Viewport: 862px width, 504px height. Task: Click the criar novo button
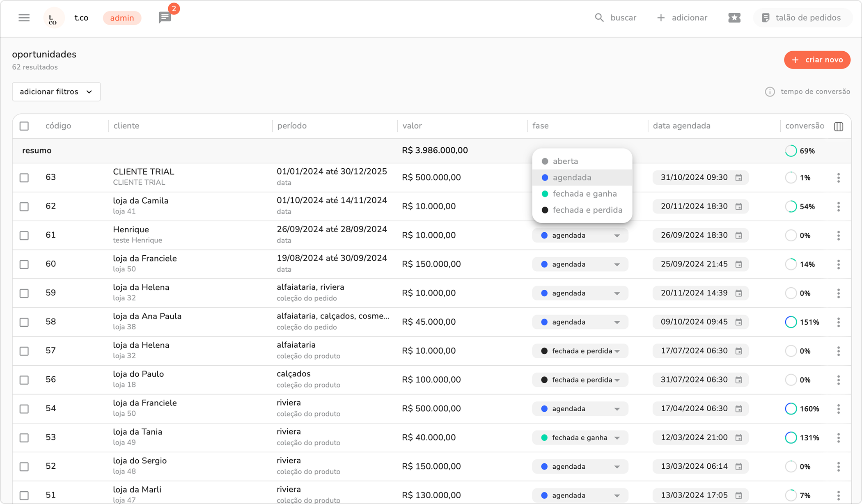tap(817, 60)
